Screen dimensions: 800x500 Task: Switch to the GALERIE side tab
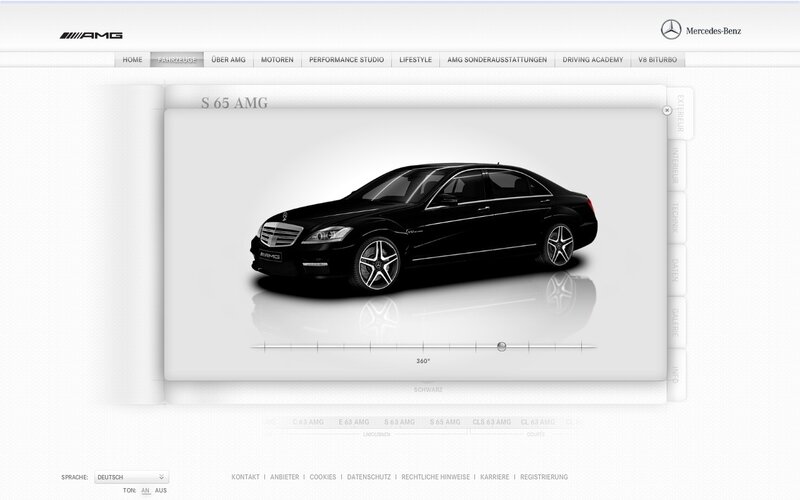676,322
